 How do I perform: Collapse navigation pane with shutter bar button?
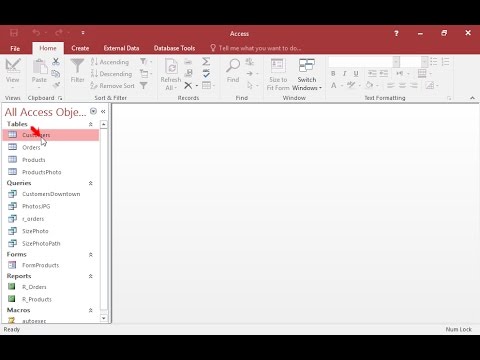click(x=103, y=112)
